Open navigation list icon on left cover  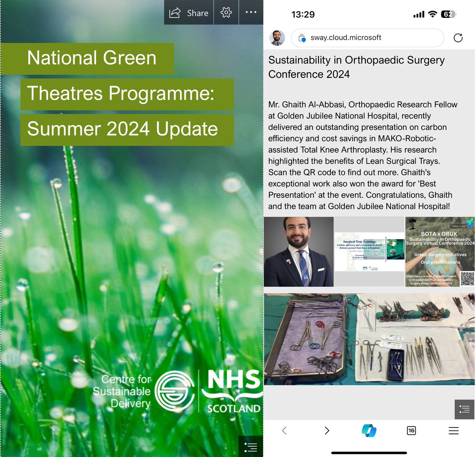pyautogui.click(x=251, y=447)
